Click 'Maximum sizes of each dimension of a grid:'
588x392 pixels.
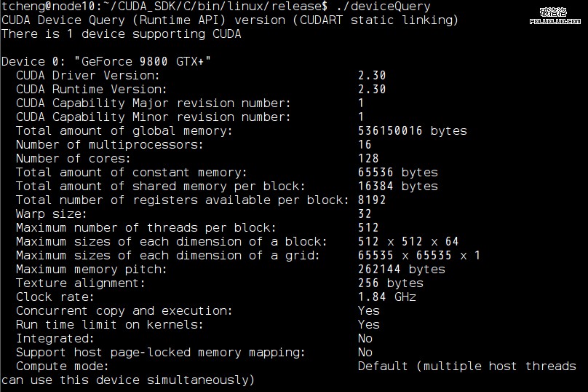167,256
